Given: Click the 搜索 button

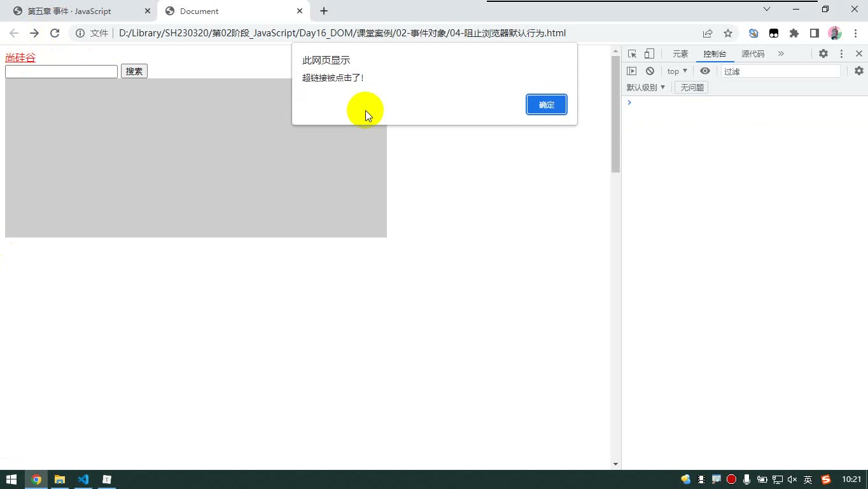Looking at the screenshot, I should [134, 71].
